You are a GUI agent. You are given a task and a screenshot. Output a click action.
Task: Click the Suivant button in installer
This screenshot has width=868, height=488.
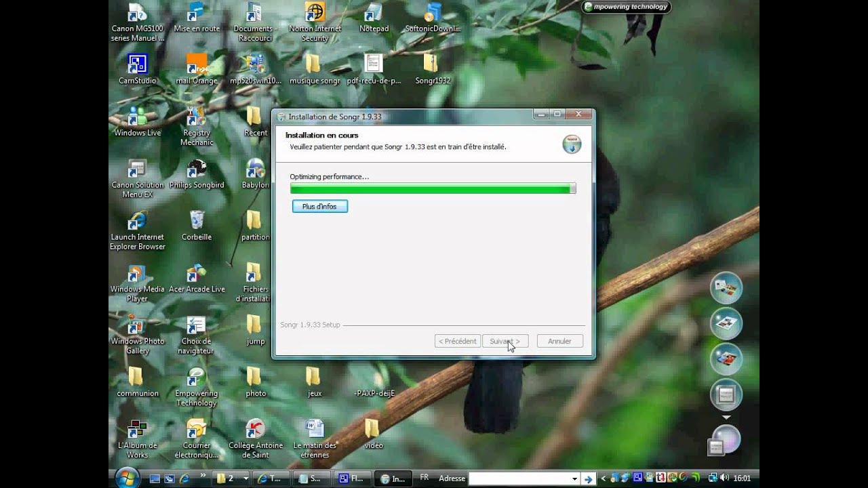[505, 341]
